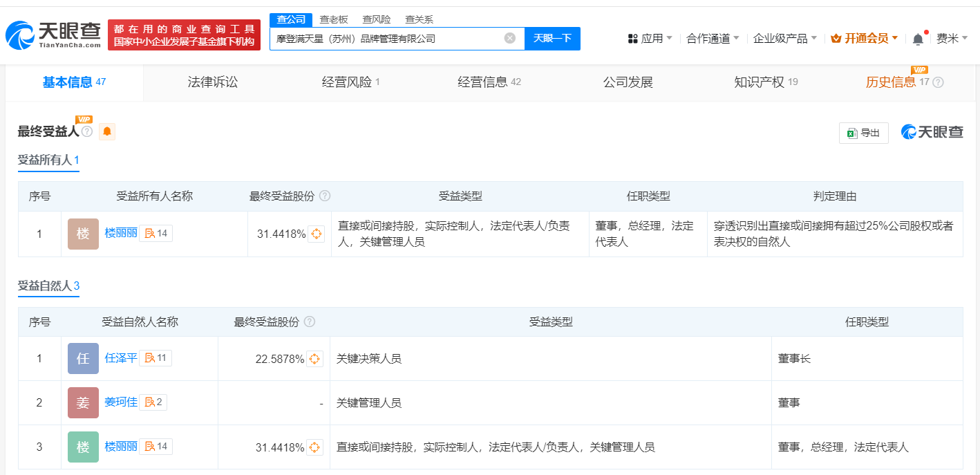Expand 企业级产品 dropdown menu
980x475 pixels.
[x=784, y=39]
